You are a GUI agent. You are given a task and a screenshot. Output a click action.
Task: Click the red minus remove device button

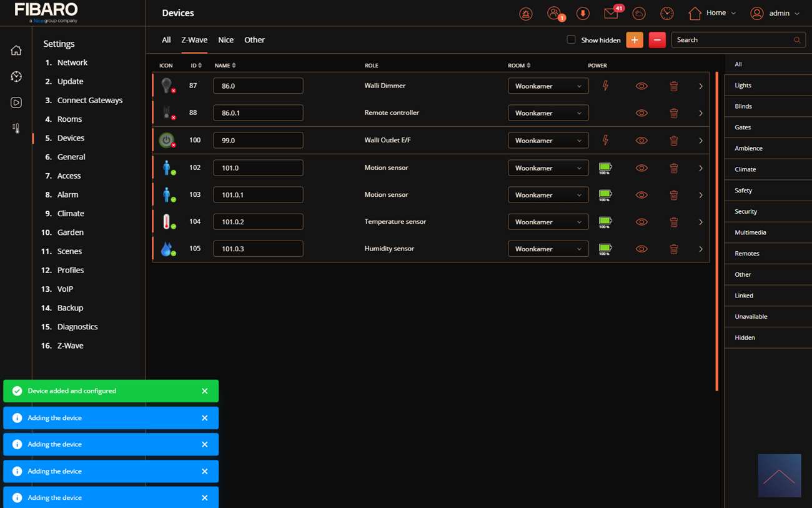point(657,40)
